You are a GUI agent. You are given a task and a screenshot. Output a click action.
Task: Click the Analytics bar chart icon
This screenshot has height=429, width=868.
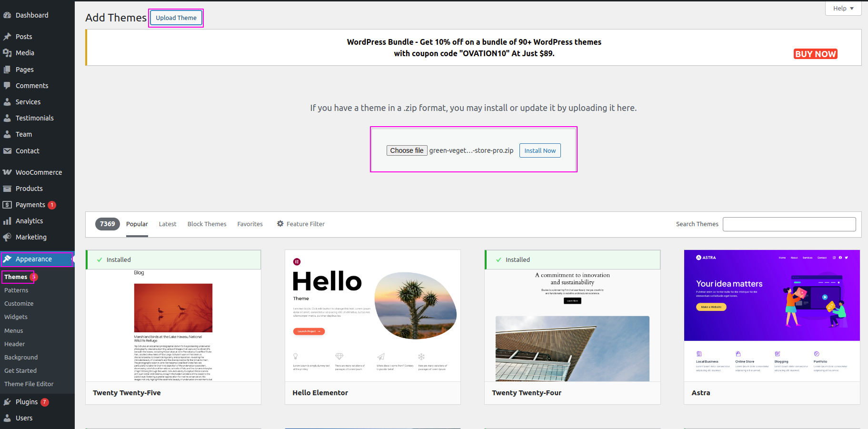click(7, 221)
